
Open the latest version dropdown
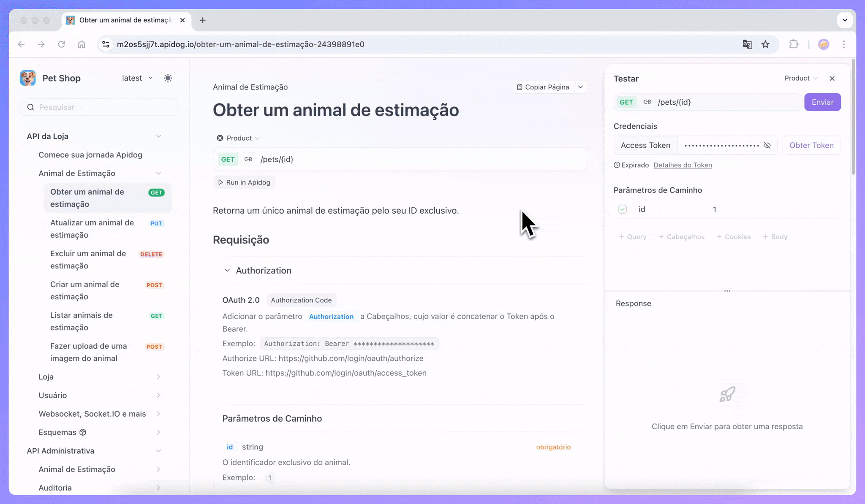137,78
